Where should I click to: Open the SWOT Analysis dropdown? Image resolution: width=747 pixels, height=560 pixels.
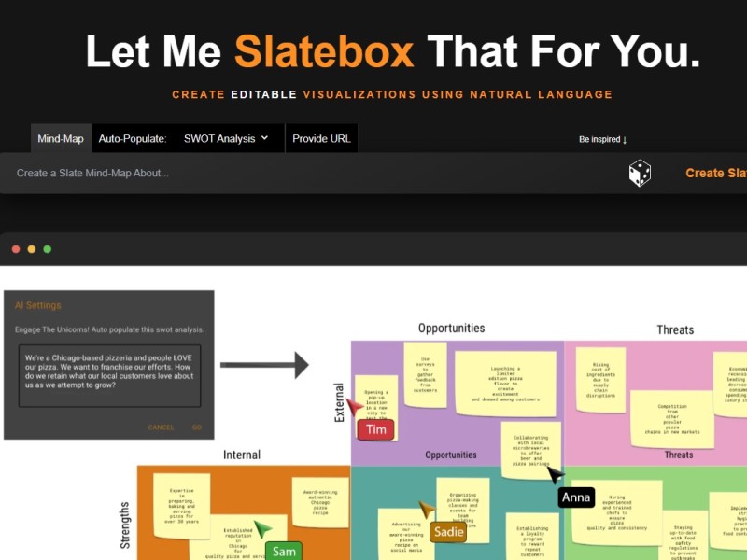226,138
